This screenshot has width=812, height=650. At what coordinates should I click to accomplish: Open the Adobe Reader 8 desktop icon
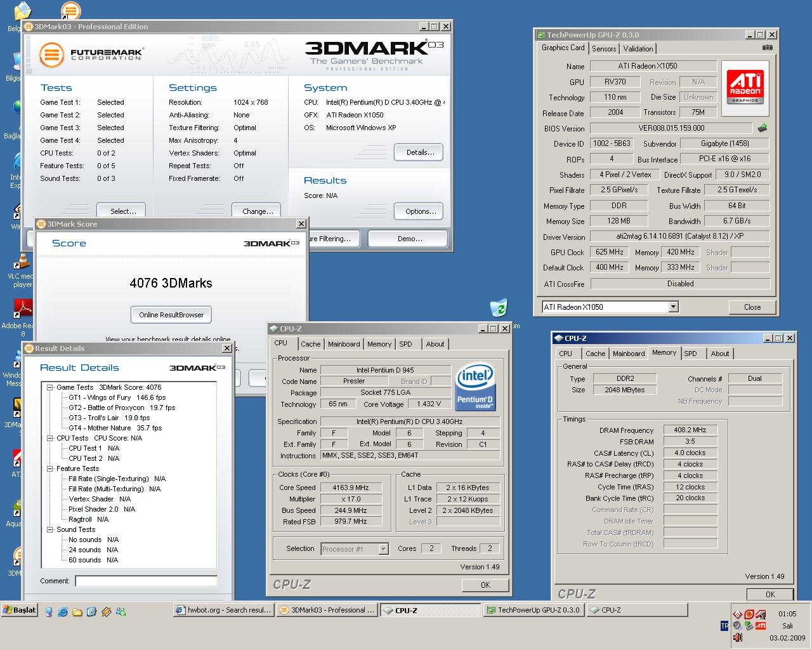23,309
